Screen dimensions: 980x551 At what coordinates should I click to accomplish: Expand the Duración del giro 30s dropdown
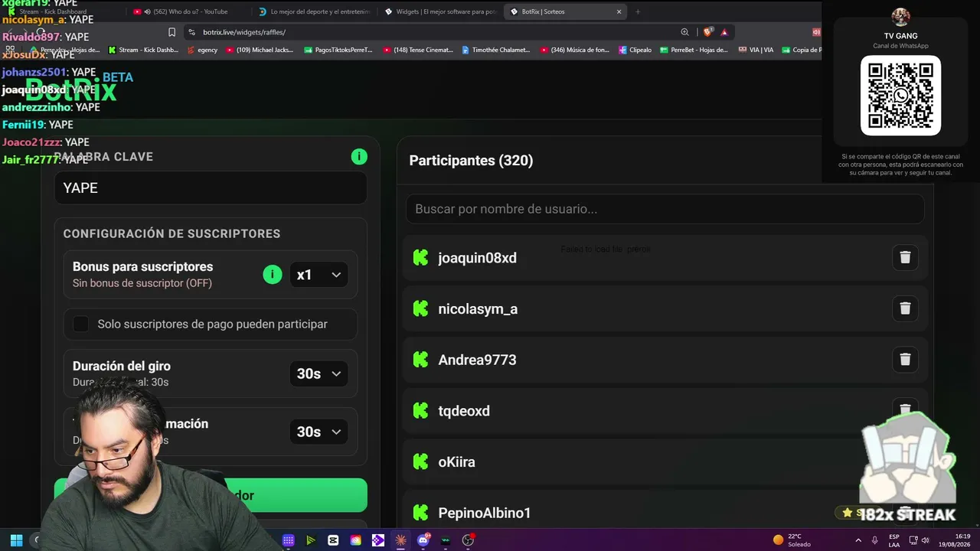point(318,373)
